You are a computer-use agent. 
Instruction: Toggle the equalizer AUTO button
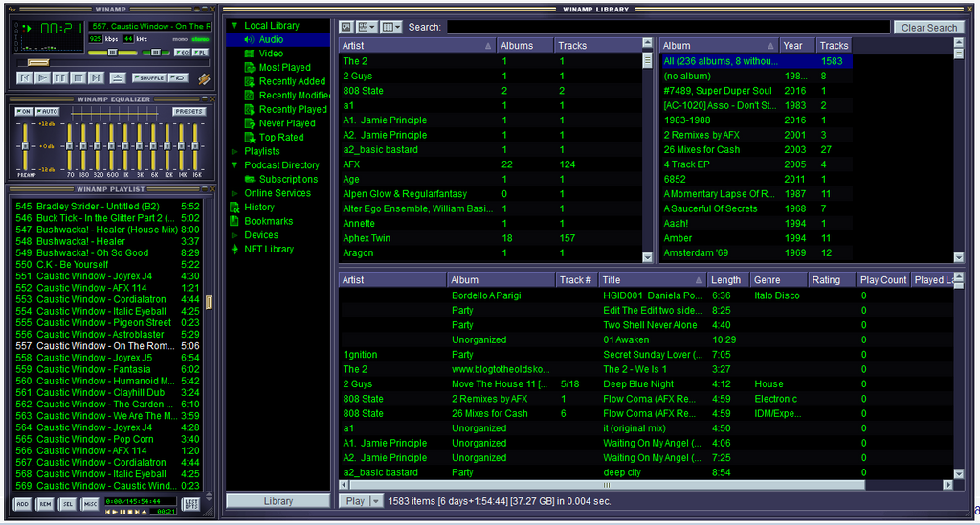[47, 112]
